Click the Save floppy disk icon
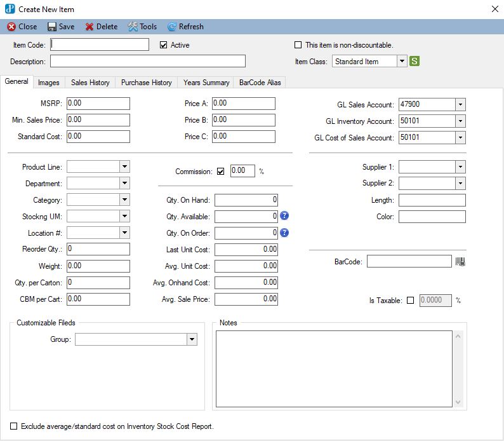The image size is (504, 441). [52, 27]
